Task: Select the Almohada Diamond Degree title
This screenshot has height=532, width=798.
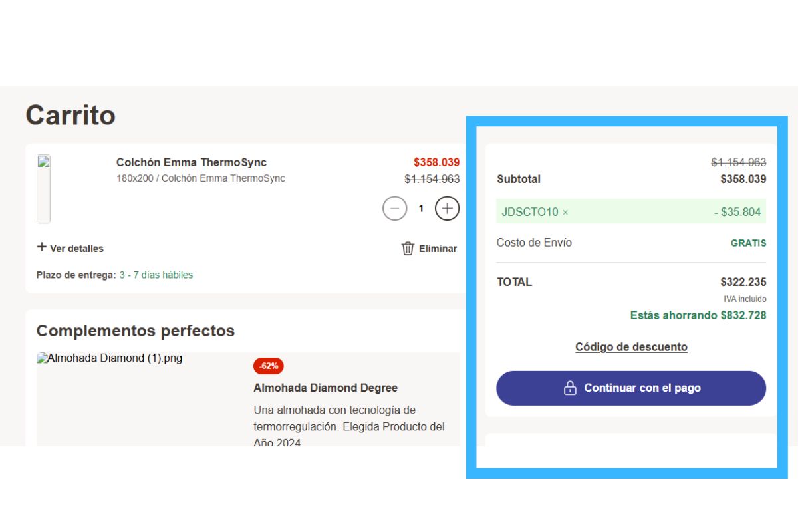Action: tap(325, 388)
